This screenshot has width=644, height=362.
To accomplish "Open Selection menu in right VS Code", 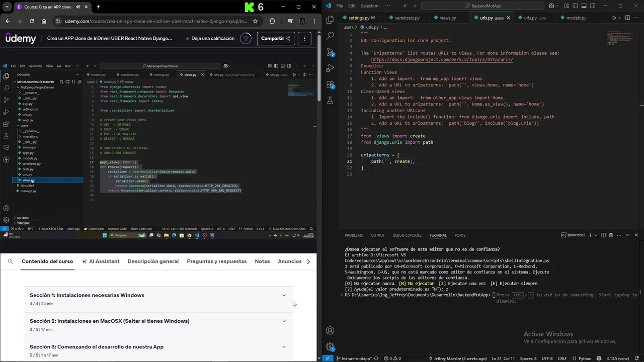I will (369, 6).
